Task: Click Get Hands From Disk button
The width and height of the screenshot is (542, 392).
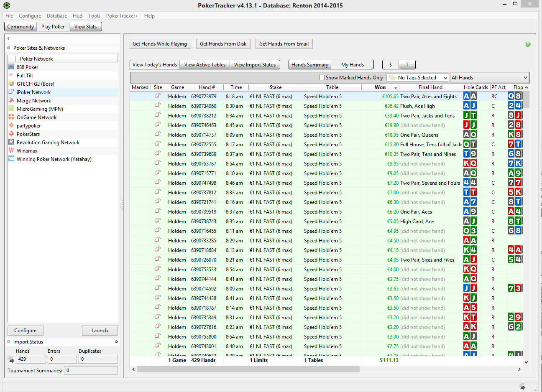Action: coord(223,44)
